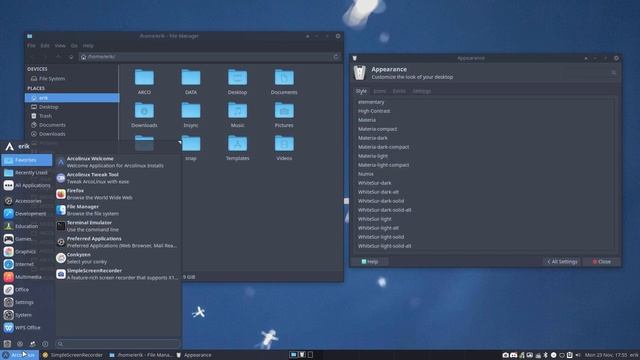Select the WhiteSur-dark-solid-alt theme
640x360 pixels.
(x=484, y=210)
